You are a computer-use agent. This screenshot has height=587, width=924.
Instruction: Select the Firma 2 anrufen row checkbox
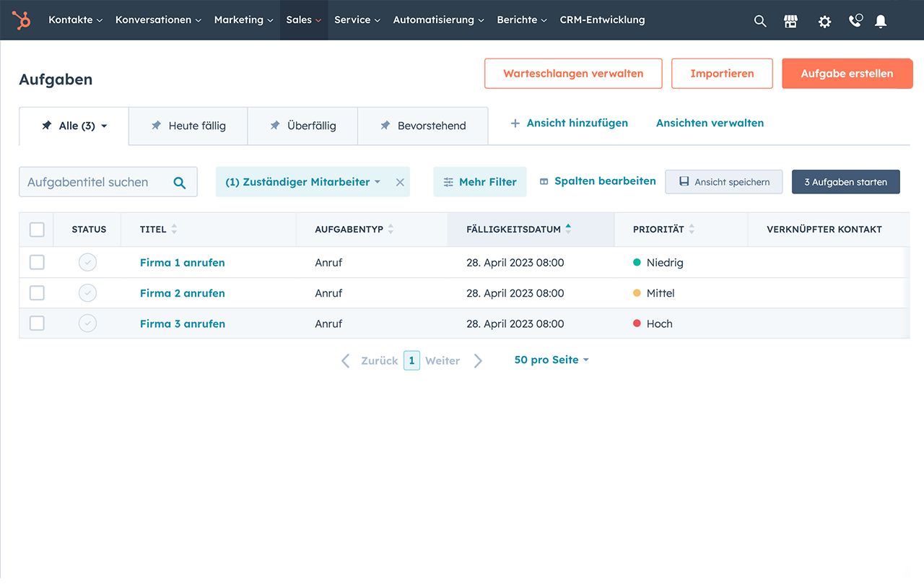[x=37, y=293]
